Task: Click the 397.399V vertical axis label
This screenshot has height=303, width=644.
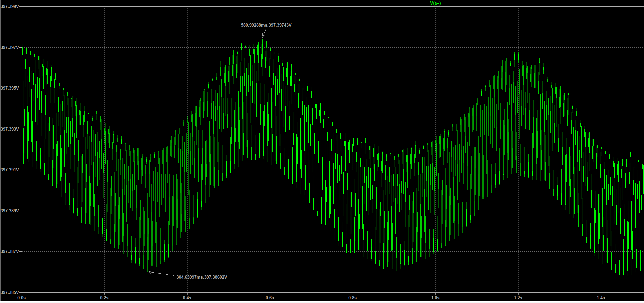Action: click(x=10, y=6)
